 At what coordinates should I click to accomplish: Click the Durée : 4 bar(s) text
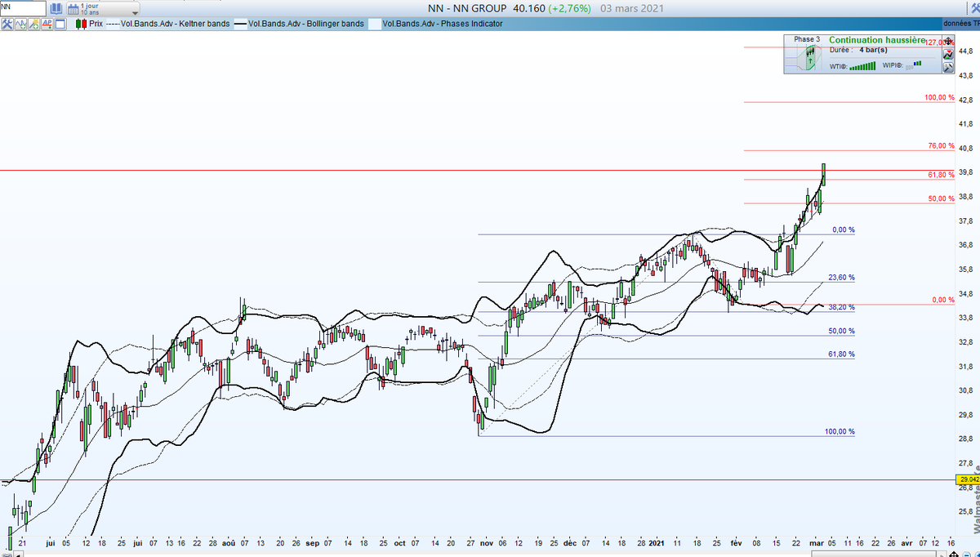pos(858,50)
